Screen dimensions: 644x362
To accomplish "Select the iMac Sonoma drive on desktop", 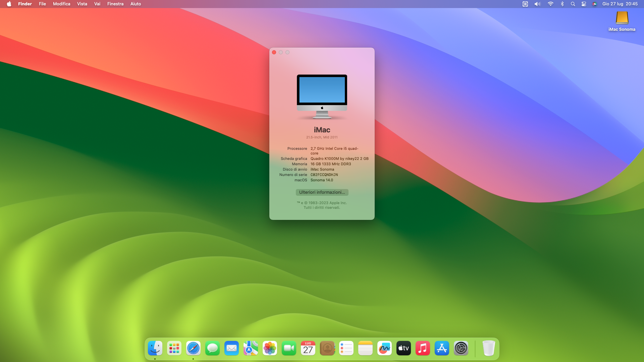I will (622, 18).
